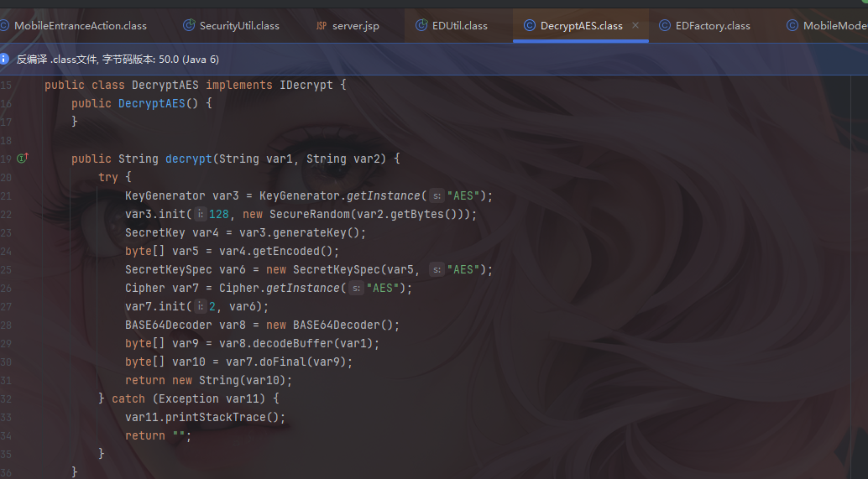Click the SecureRandom class reference
Viewport: 868px width, 479px height.
[310, 214]
